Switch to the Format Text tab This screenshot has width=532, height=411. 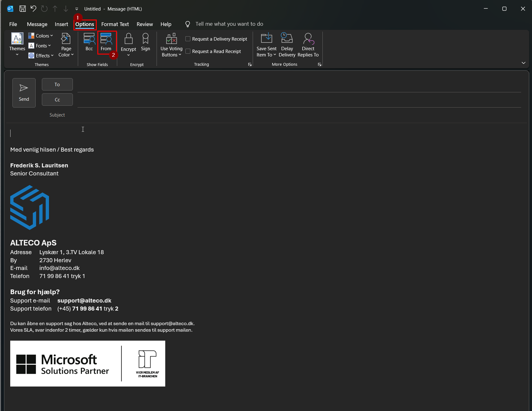click(x=115, y=24)
